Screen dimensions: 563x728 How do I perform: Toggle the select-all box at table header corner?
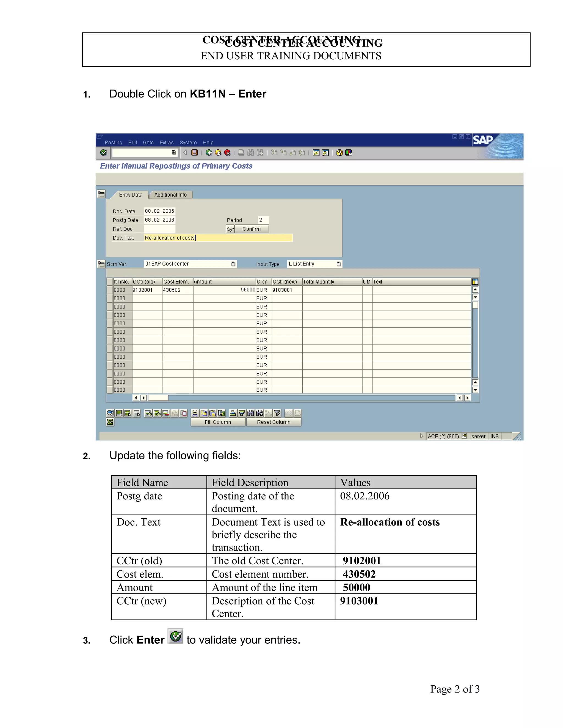(x=109, y=282)
